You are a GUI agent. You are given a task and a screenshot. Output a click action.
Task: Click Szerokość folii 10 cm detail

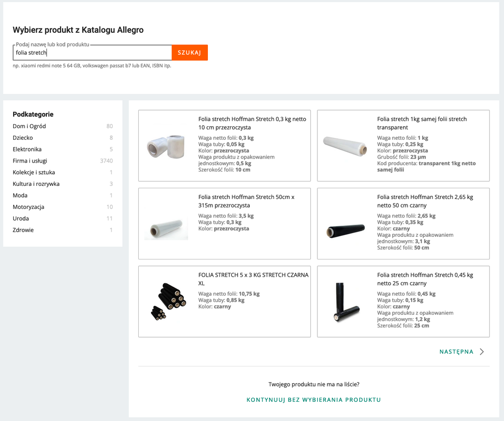click(x=224, y=170)
